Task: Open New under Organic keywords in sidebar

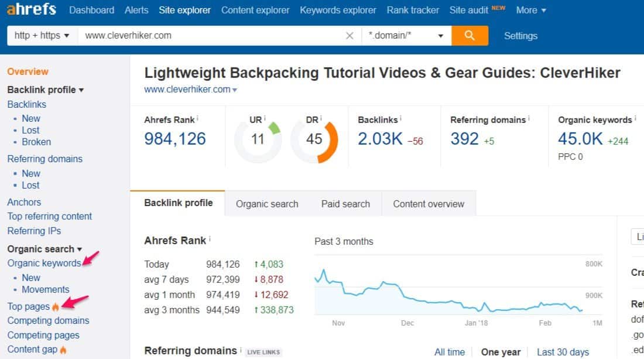Action: click(x=31, y=278)
